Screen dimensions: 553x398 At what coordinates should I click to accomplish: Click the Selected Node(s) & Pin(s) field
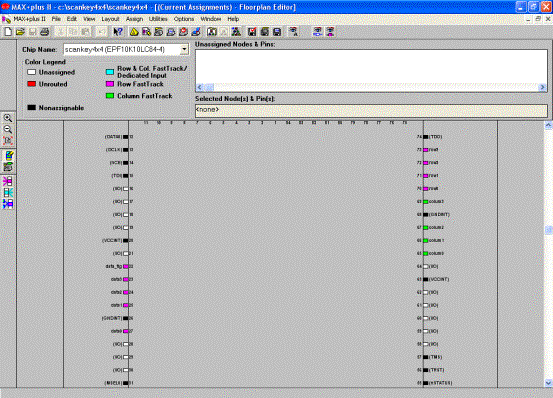[371, 110]
